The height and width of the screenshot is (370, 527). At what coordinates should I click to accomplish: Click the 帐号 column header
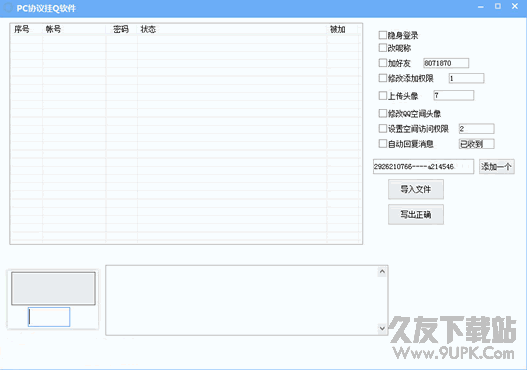pyautogui.click(x=74, y=29)
